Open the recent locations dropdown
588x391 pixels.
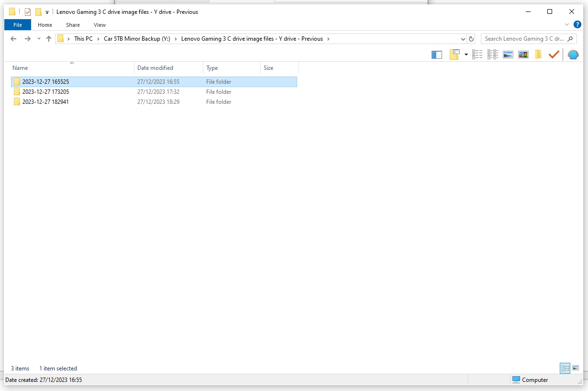click(39, 39)
